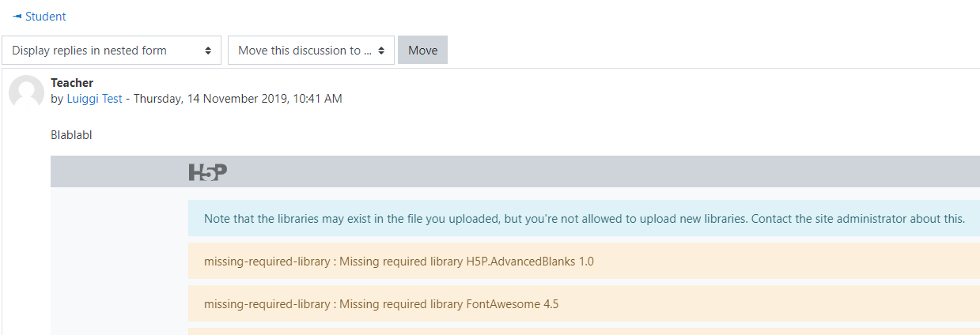Click the arrow icon before Student link
The height and width of the screenshot is (335, 980).
pos(17,17)
